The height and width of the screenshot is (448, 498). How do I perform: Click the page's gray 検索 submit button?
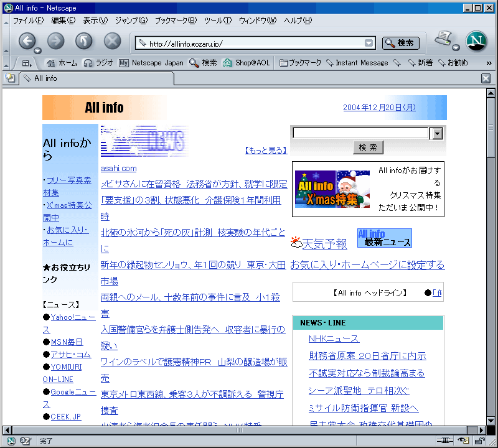pos(368,147)
